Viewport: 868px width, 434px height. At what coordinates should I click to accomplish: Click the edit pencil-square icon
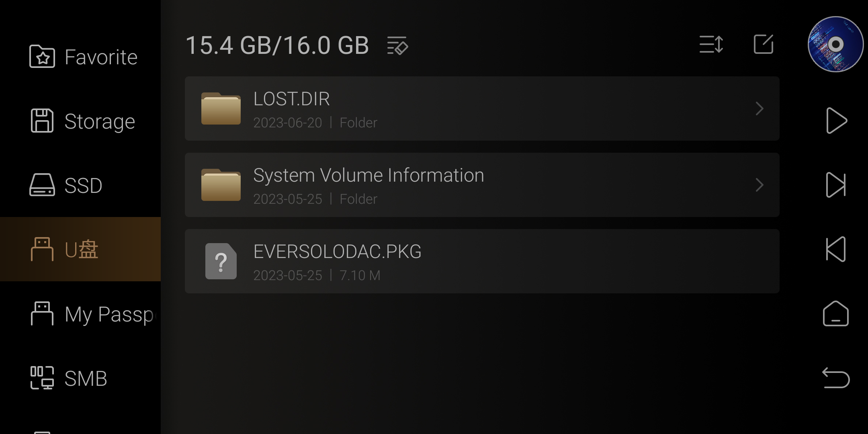click(x=764, y=44)
